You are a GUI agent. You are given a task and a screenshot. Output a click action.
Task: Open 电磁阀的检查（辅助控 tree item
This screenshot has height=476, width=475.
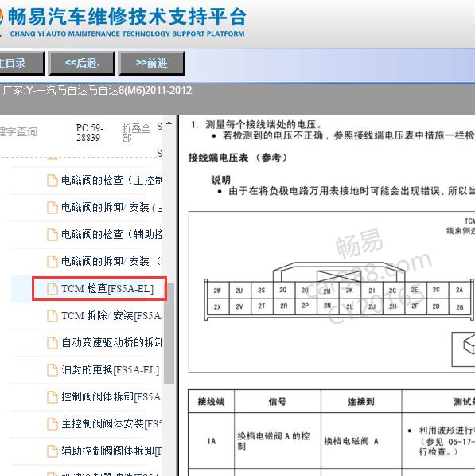[111, 234]
